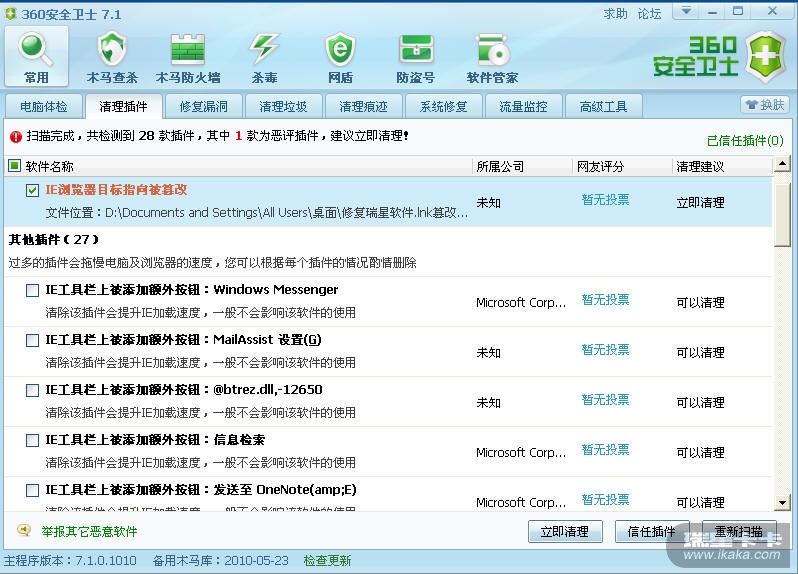This screenshot has width=798, height=574.
Task: Open the 常用 (Common) section
Action: pyautogui.click(x=37, y=56)
